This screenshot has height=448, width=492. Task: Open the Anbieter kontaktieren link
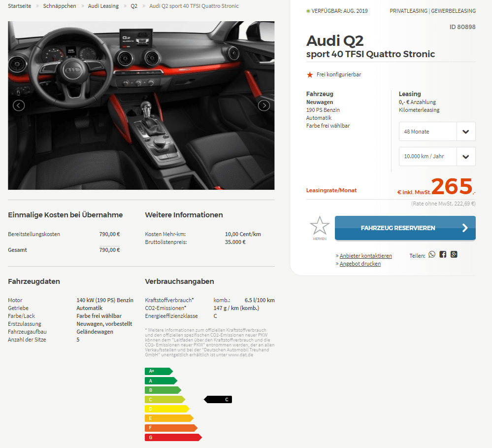tap(365, 256)
